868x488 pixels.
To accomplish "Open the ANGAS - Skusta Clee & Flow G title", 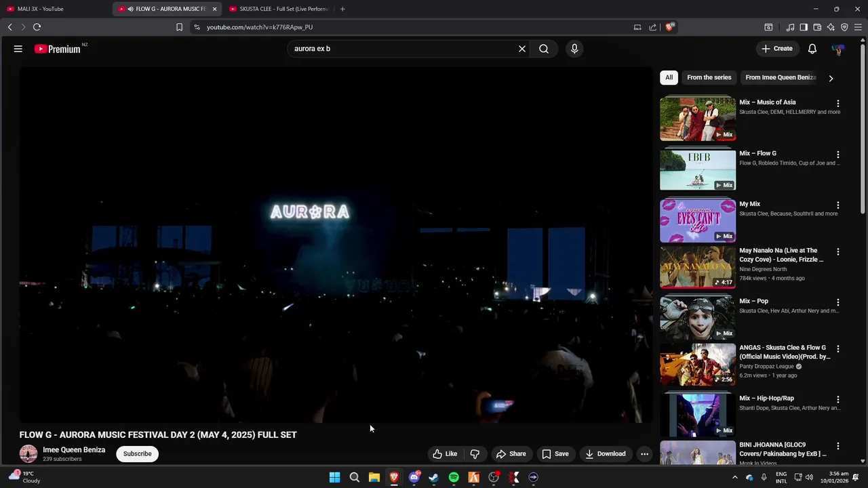I will click(785, 352).
